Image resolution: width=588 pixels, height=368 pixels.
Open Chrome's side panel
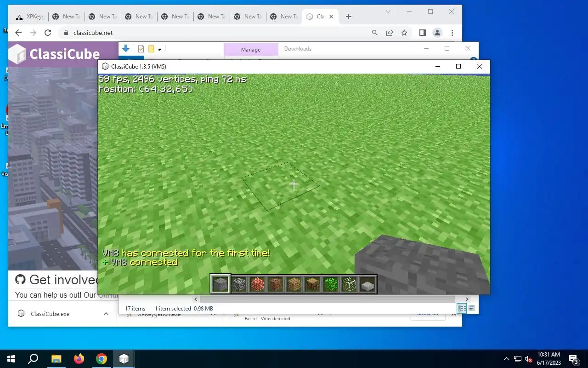(423, 33)
